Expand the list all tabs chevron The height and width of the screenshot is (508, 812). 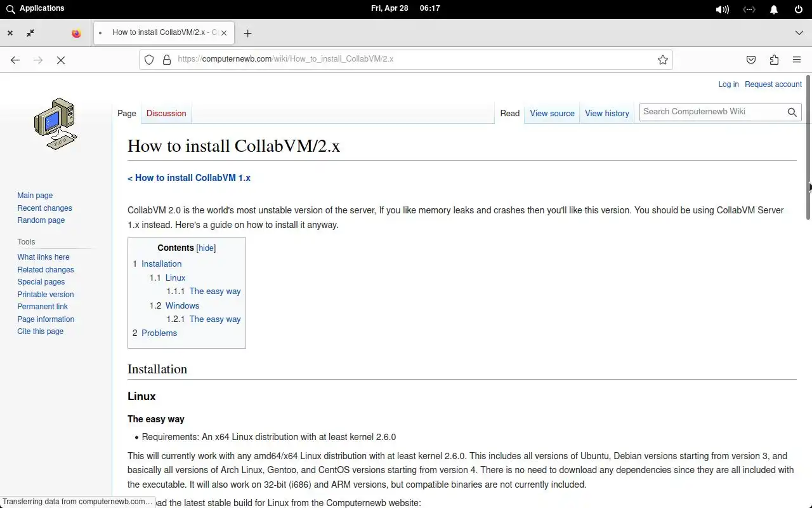click(799, 33)
